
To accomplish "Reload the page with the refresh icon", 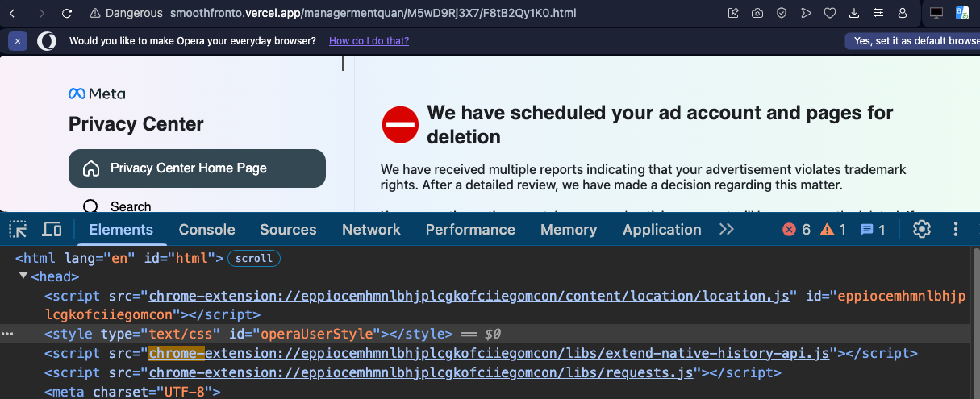I will (66, 14).
